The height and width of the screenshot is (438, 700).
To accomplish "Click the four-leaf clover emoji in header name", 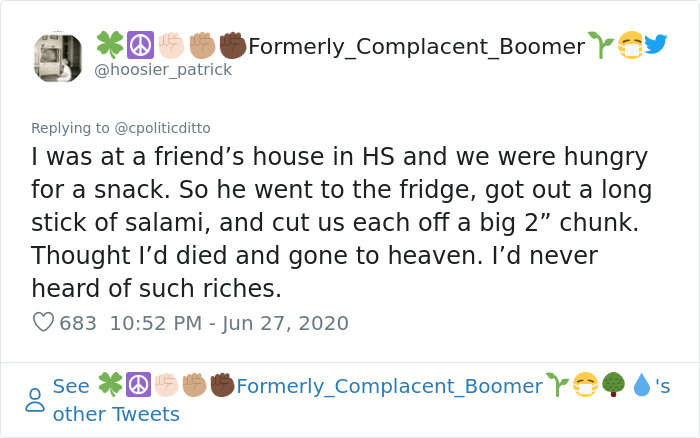I will pyautogui.click(x=110, y=45).
